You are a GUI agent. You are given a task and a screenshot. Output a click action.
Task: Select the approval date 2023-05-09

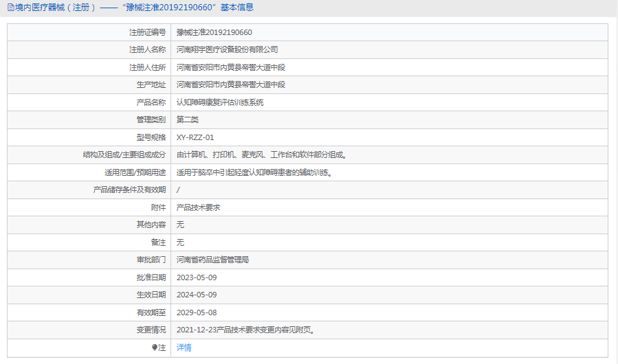point(197,277)
